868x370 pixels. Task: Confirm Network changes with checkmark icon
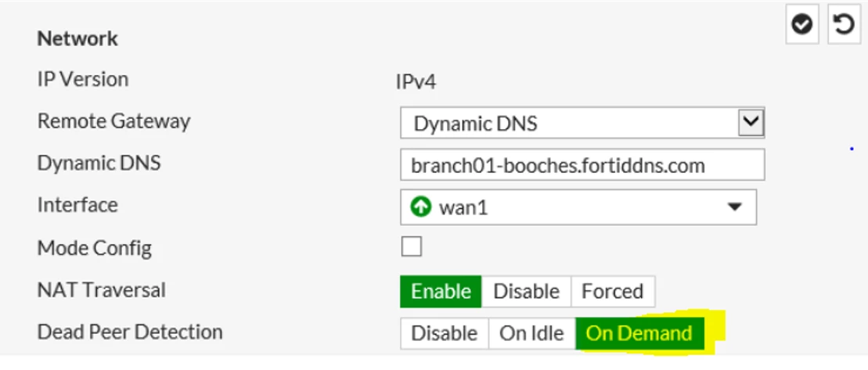(x=801, y=24)
